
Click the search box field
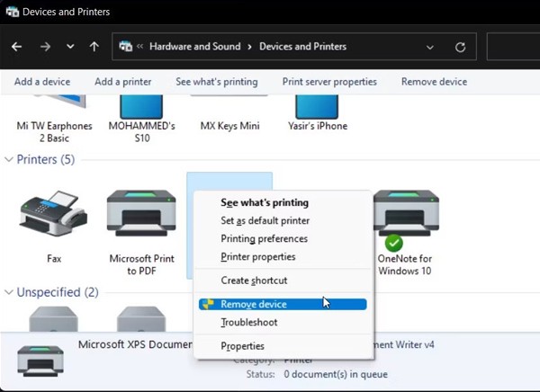point(514,47)
